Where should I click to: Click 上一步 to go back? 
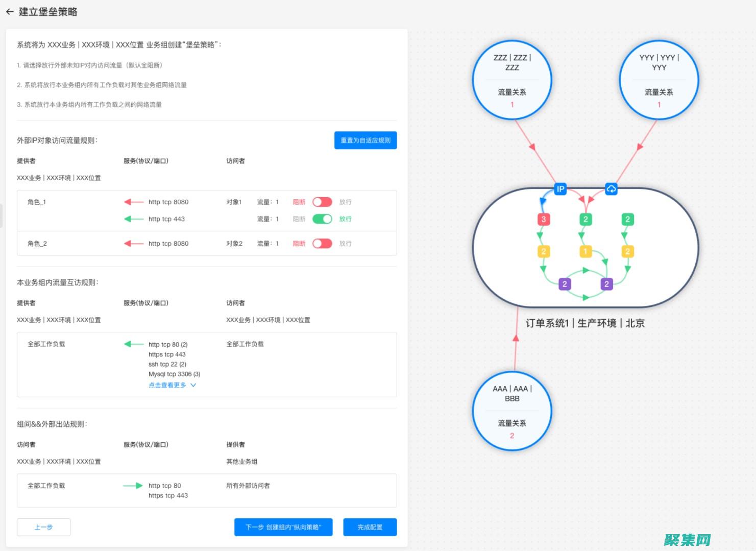pyautogui.click(x=43, y=527)
